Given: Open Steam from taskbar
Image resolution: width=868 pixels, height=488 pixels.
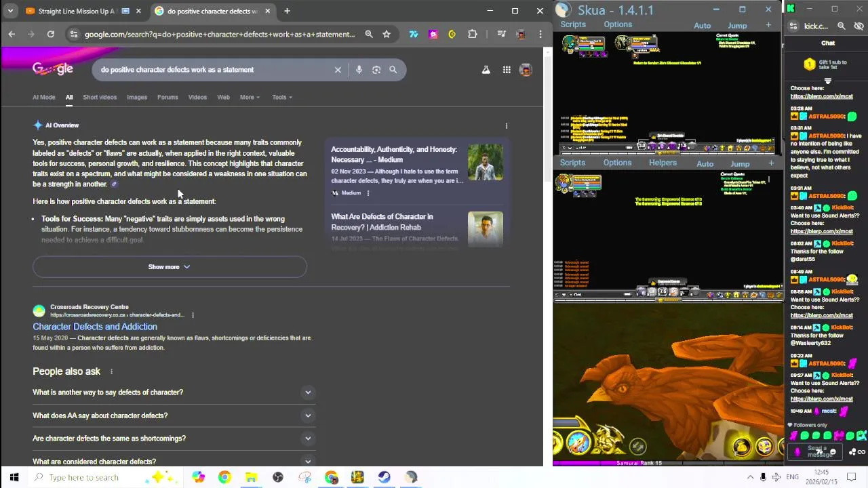Looking at the screenshot, I should pyautogui.click(x=384, y=477).
